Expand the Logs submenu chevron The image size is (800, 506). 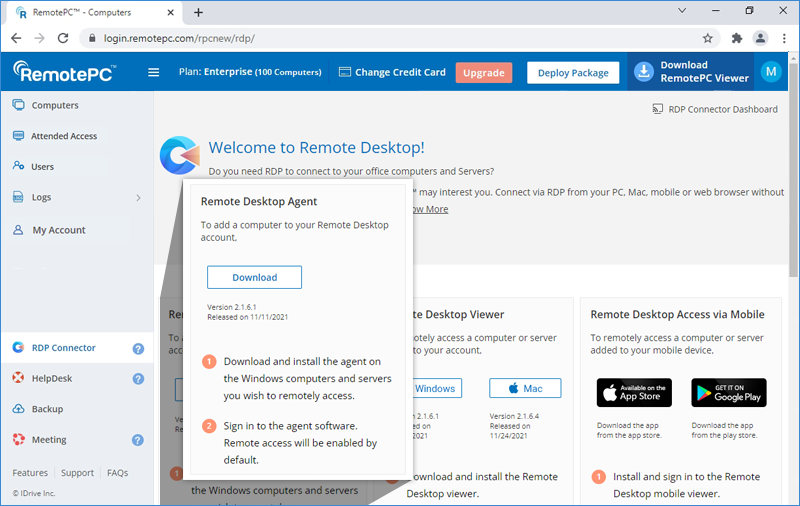coord(138,197)
